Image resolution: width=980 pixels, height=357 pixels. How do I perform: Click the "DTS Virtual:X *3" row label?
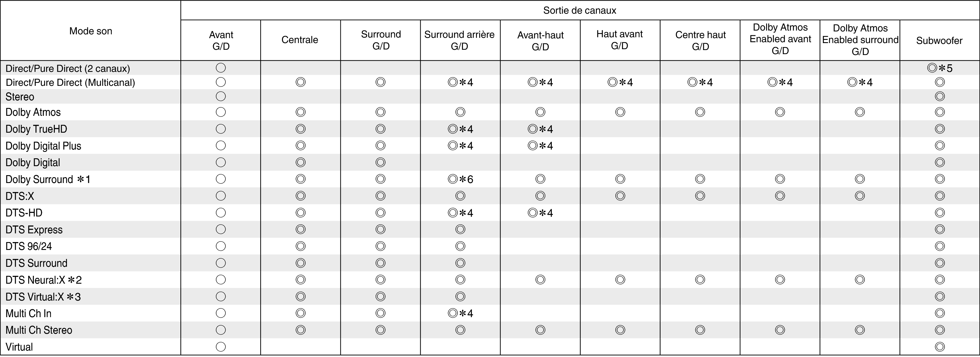[43, 297]
